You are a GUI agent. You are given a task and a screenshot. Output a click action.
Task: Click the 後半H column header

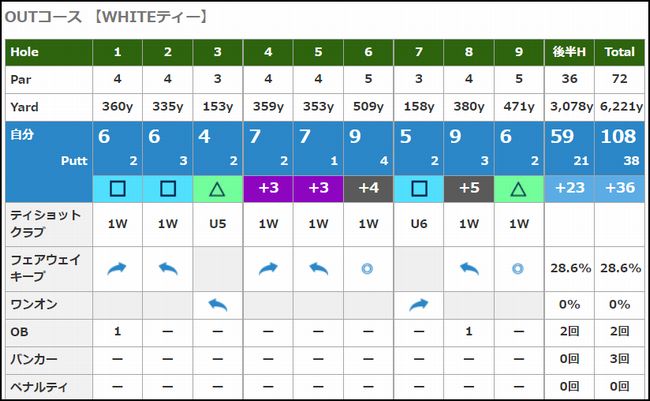coord(569,51)
